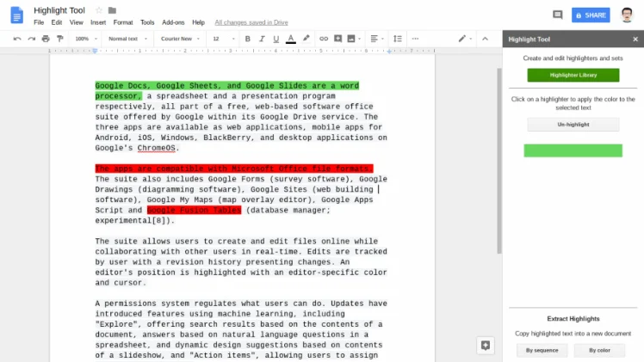The image size is (644, 362).
Task: Click the Insert image icon
Action: pos(351,39)
